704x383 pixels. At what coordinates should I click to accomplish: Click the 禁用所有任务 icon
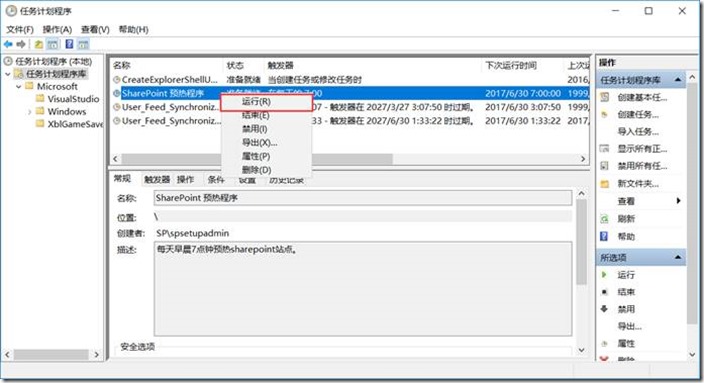pyautogui.click(x=605, y=166)
